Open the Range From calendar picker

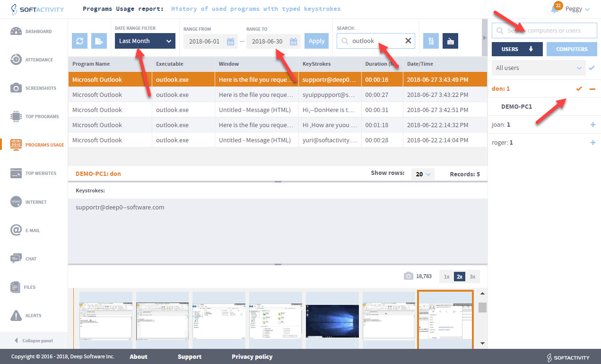(x=231, y=41)
